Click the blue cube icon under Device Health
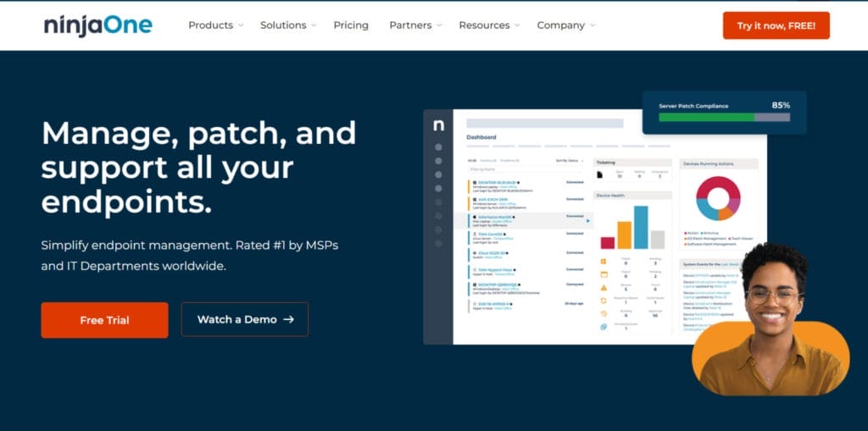 pyautogui.click(x=604, y=327)
